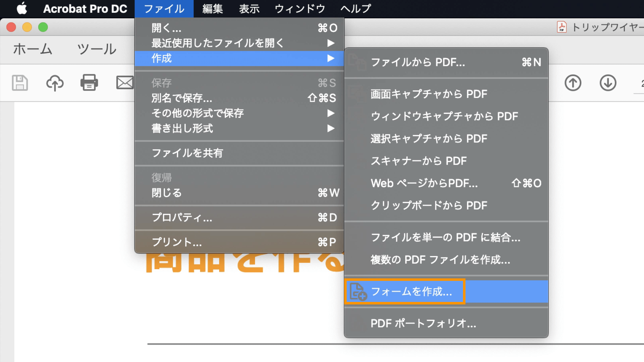Switch to the ツール tab
Viewport: 644px width, 362px height.
point(97,49)
